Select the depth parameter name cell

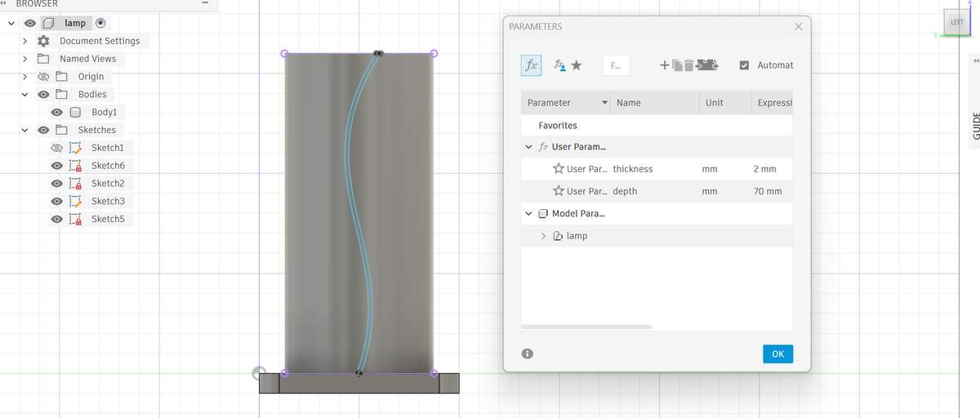point(654,191)
